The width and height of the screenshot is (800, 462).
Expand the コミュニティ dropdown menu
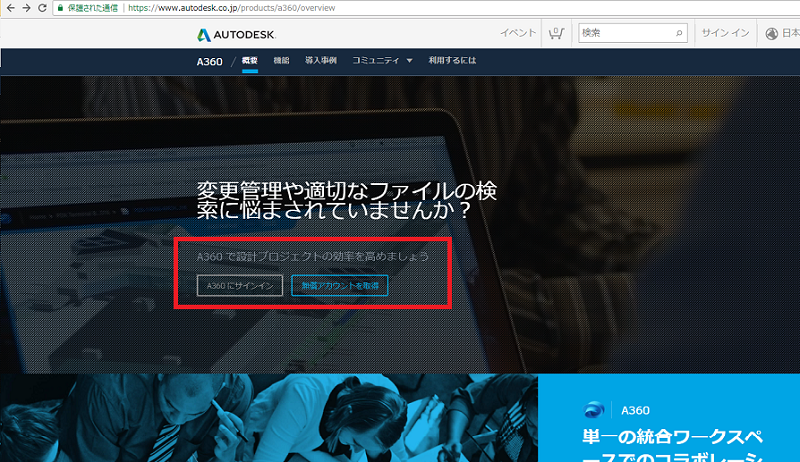coord(382,61)
